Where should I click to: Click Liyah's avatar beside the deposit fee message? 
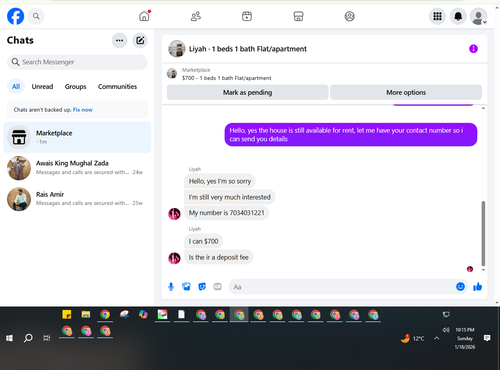point(174,258)
